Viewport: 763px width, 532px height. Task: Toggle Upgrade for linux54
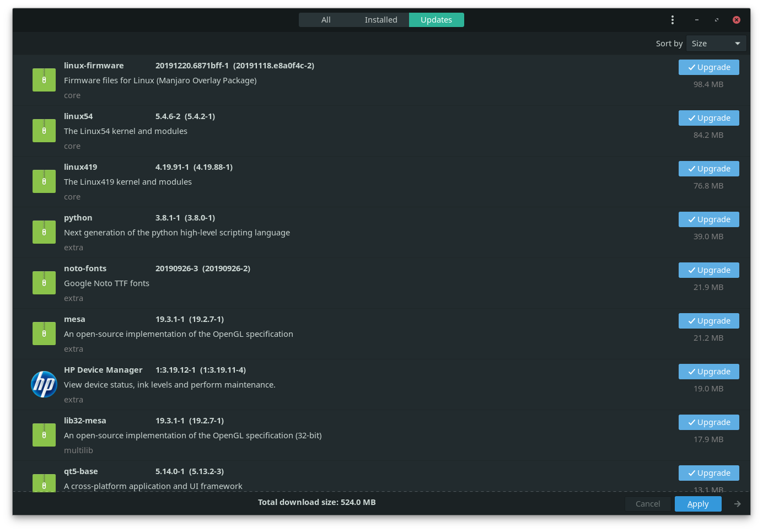pyautogui.click(x=709, y=118)
